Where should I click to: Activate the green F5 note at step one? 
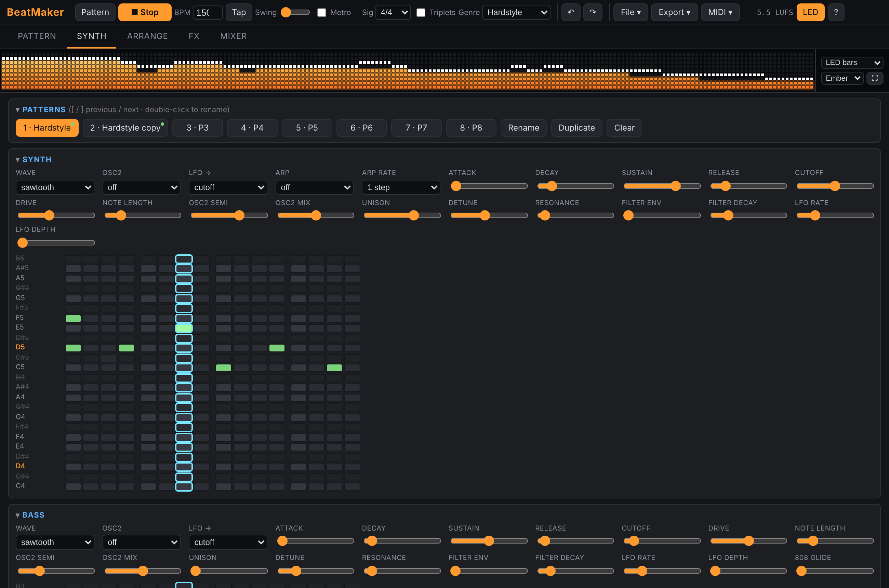[x=73, y=318]
